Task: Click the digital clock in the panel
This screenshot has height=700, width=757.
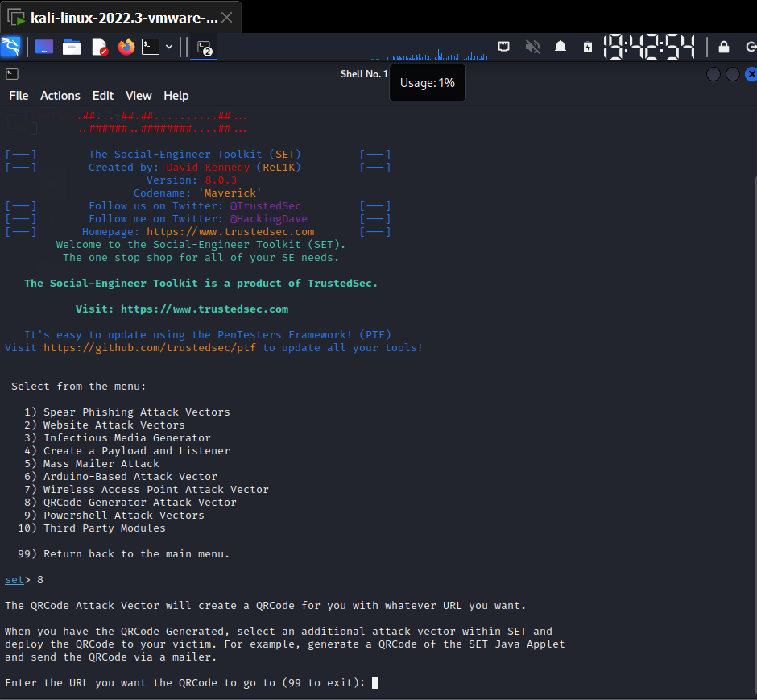Action: click(x=649, y=47)
